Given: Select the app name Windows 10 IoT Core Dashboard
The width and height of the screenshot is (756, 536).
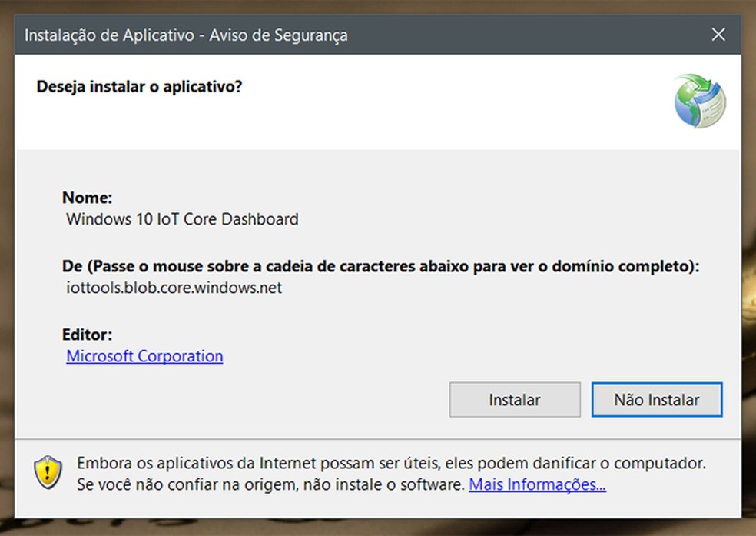Looking at the screenshot, I should click(x=181, y=219).
